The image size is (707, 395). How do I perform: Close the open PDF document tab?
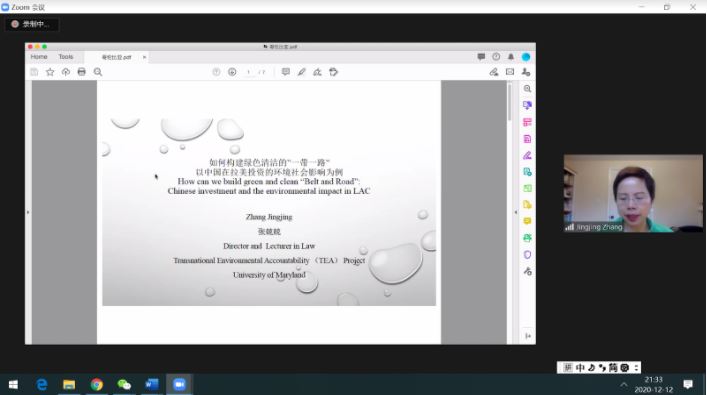point(144,57)
